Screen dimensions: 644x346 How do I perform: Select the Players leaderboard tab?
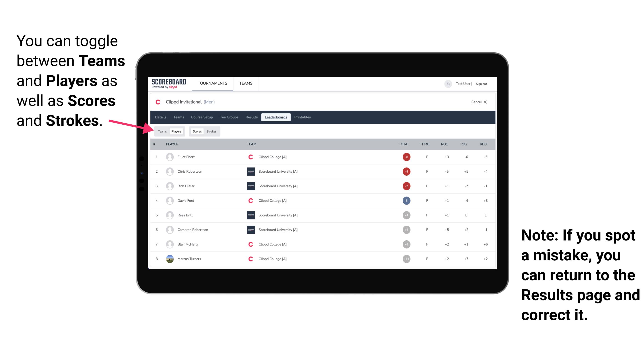pos(177,131)
